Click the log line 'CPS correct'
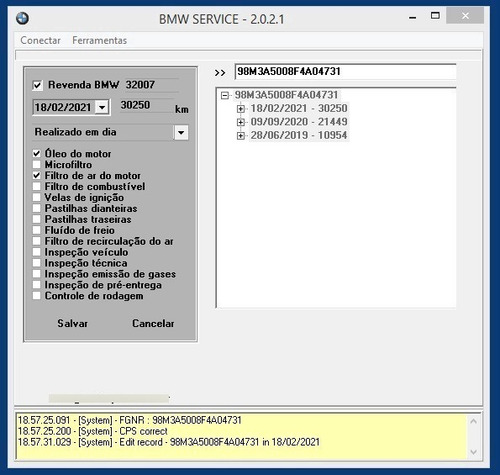 tap(93, 431)
